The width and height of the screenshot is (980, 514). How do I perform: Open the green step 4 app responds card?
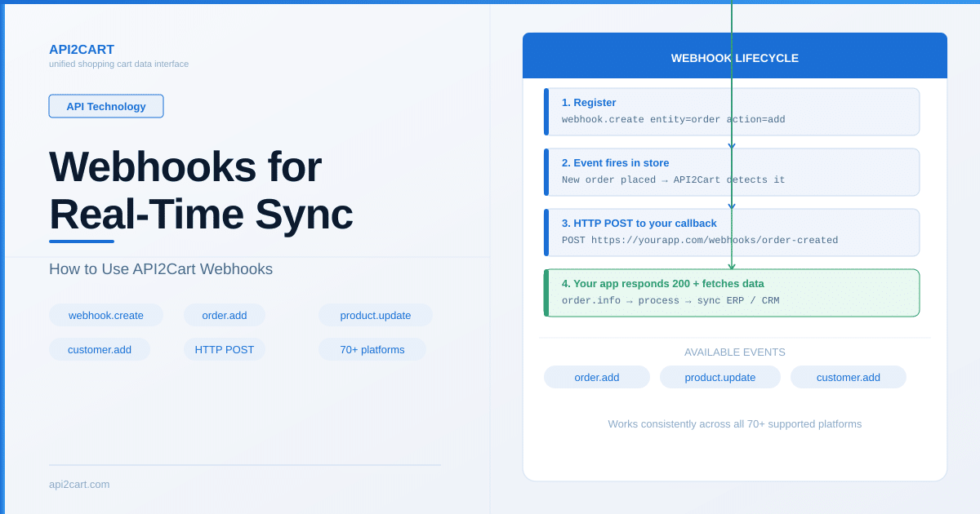coord(732,293)
